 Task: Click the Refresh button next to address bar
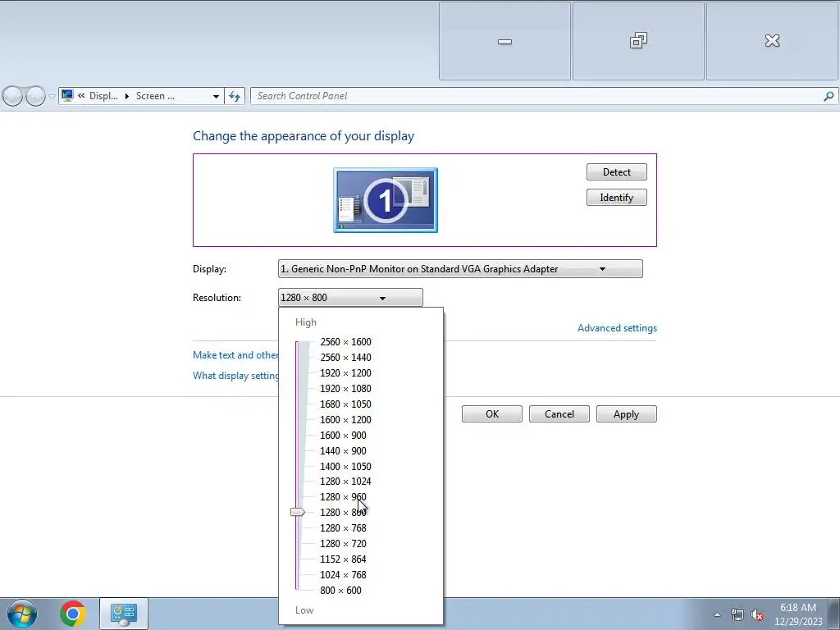point(235,96)
